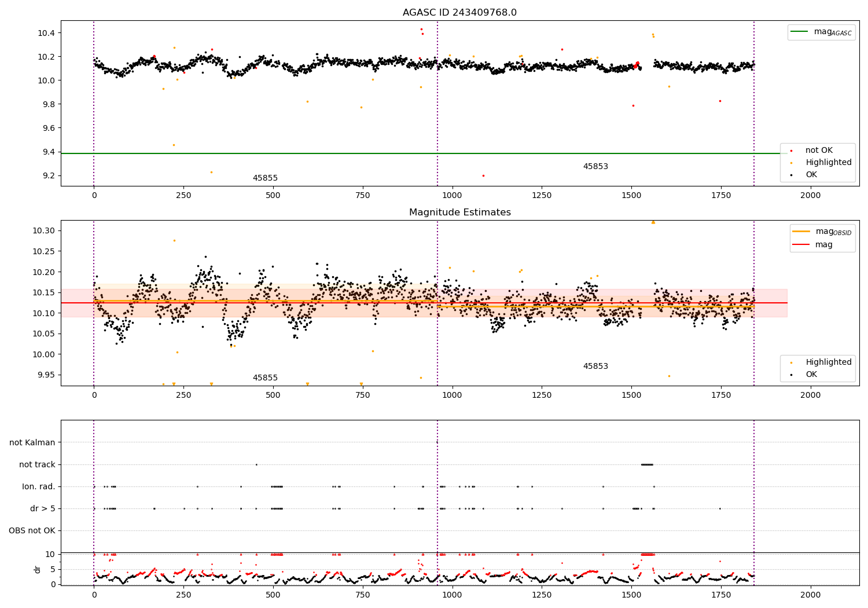This screenshot has height=608, width=868.
Task: Select the mag OBSID legend entry in the middle plot
Action: click(822, 232)
